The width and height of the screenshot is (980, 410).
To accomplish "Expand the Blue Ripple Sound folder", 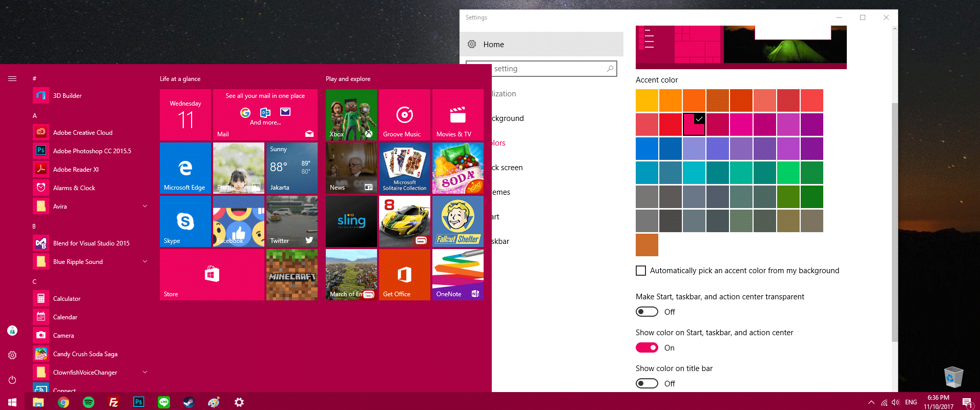I will pyautogui.click(x=145, y=261).
